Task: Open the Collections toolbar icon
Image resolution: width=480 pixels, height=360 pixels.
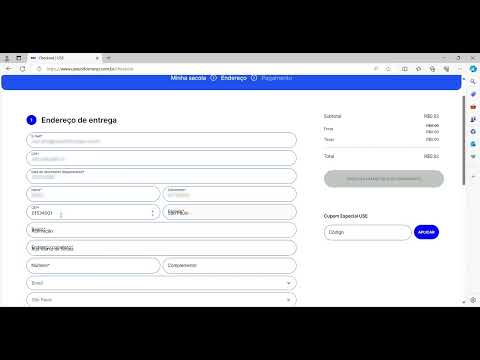Action: pyautogui.click(x=433, y=69)
